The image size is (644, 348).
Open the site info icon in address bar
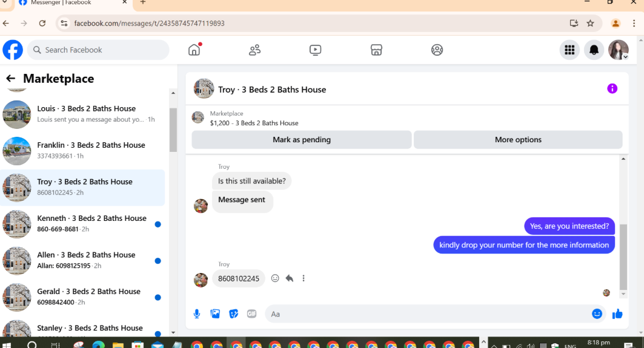[64, 24]
